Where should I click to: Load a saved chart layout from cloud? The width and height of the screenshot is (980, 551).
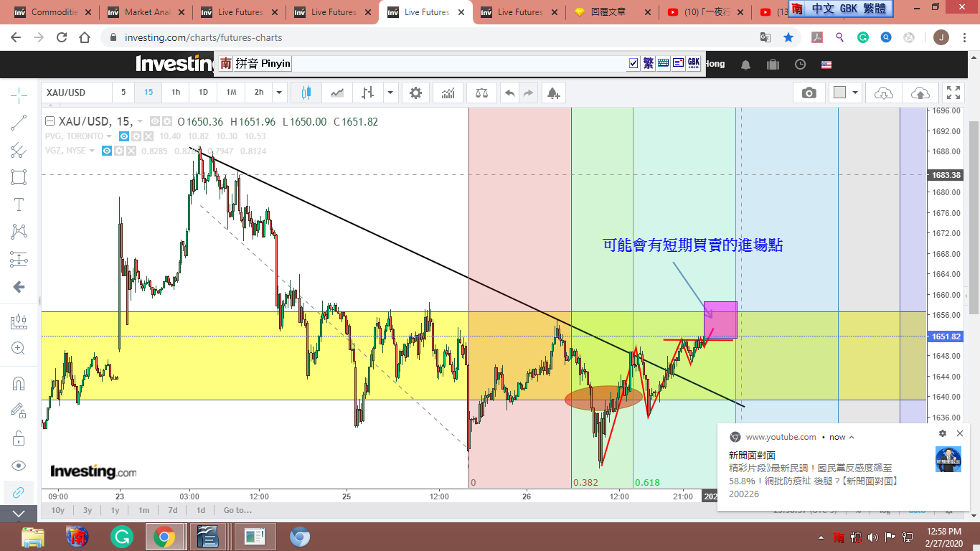click(x=884, y=93)
